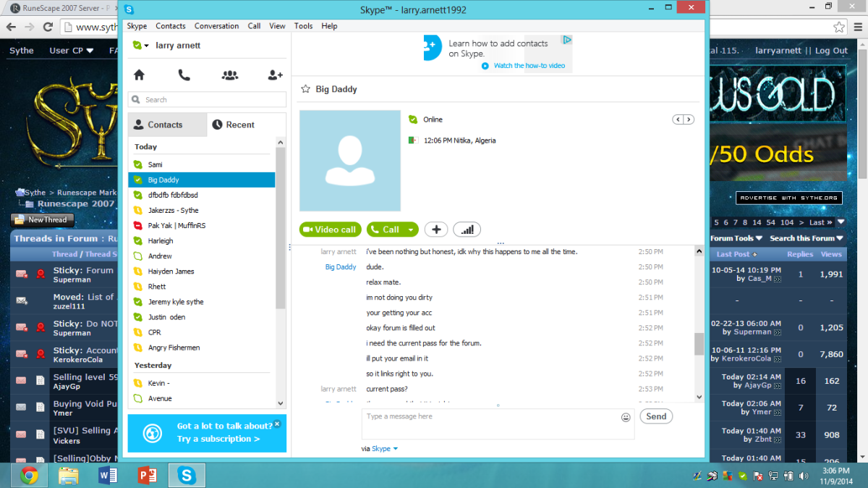Click the plus button beside Call

coord(435,230)
